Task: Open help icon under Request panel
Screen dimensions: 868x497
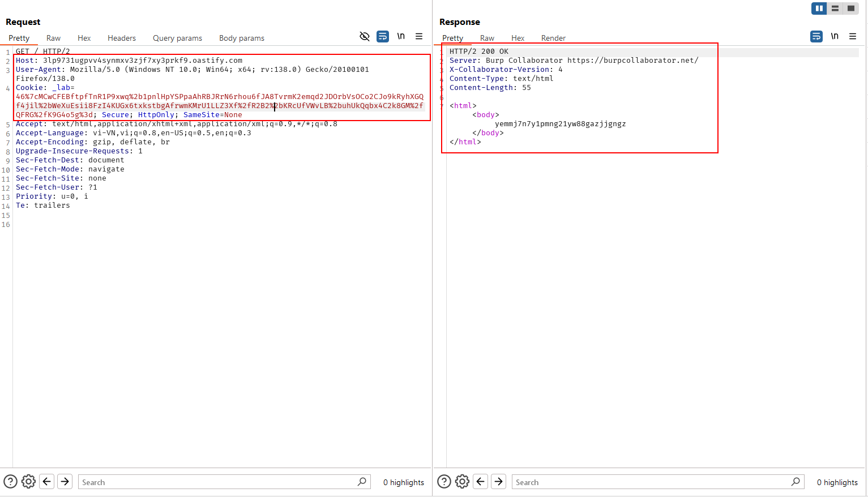Action: pos(11,482)
